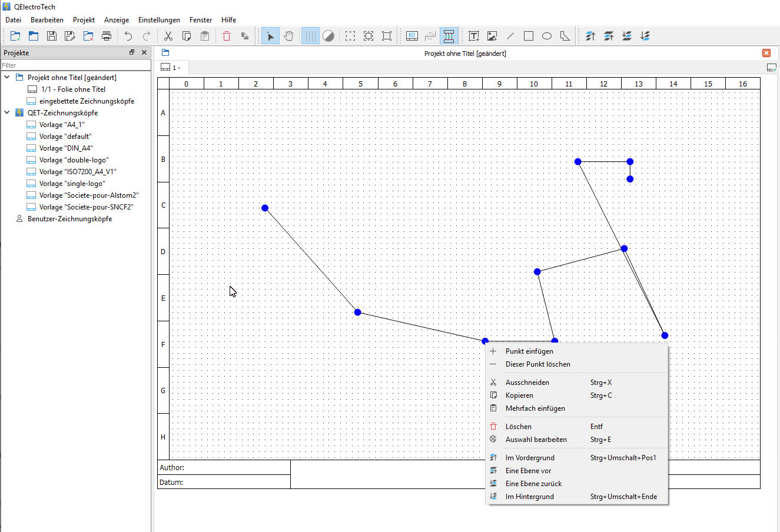Viewport: 780px width, 532px height.
Task: Click the print icon in toolbar
Action: (107, 36)
